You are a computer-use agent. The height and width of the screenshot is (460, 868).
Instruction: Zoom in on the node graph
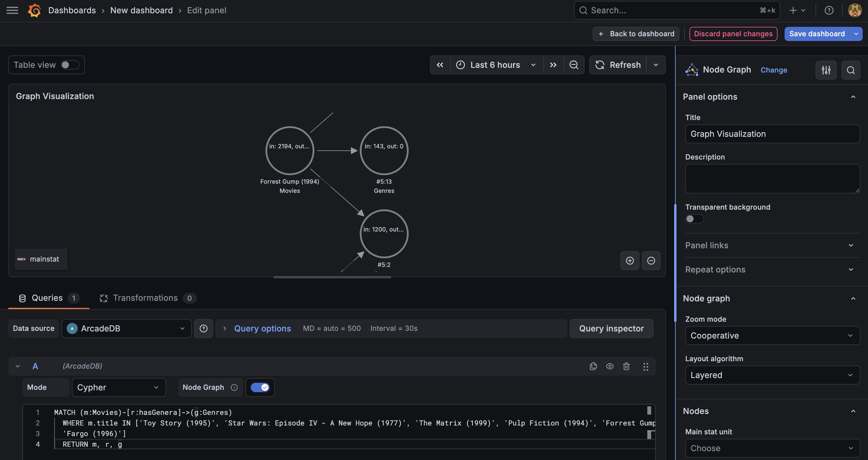630,261
